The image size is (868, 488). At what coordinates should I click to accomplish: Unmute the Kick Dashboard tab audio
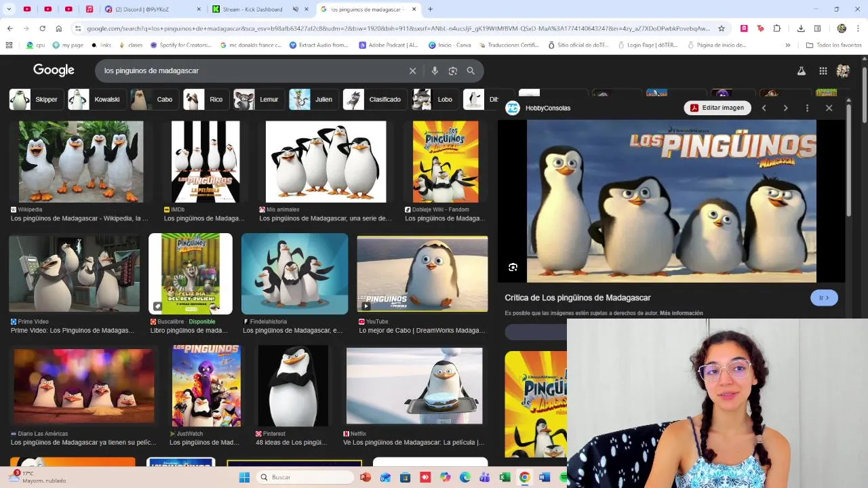coord(296,9)
